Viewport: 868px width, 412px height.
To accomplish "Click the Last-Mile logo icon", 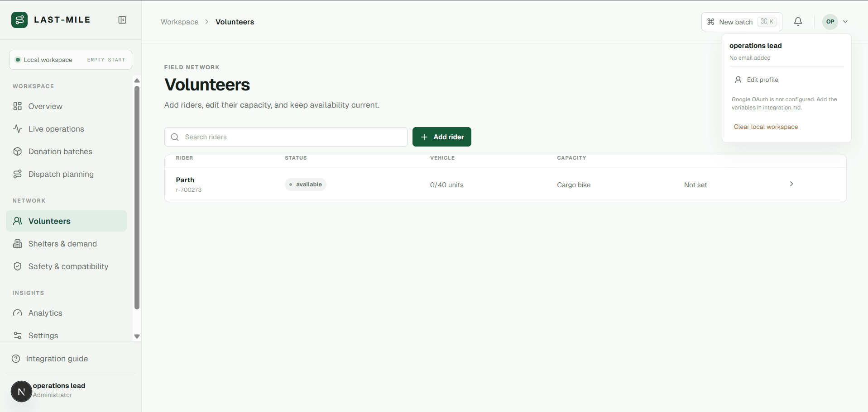I will coord(19,20).
